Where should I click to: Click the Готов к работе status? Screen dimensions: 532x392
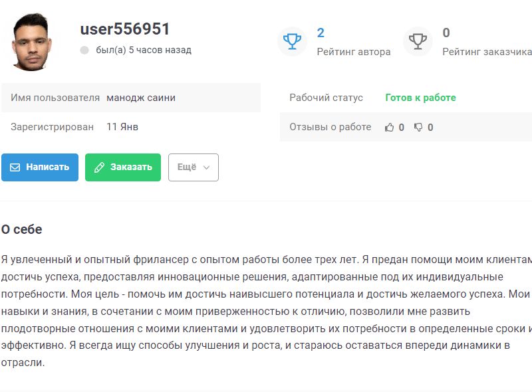point(420,98)
